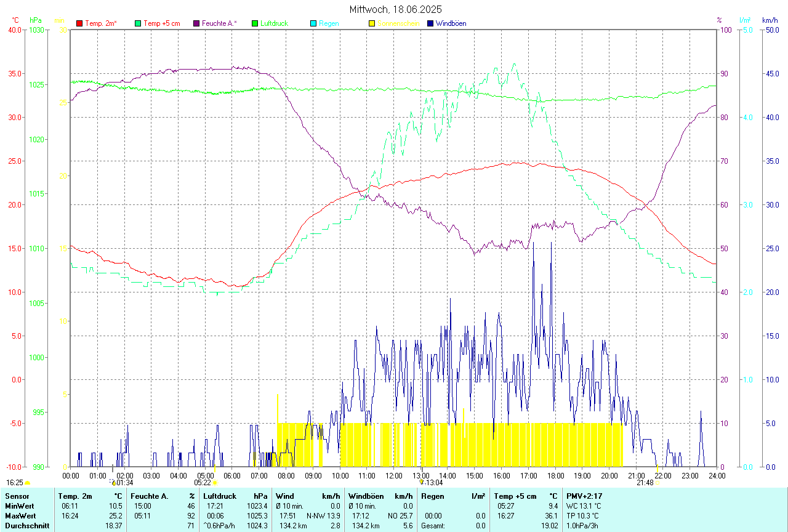This screenshot has width=788, height=532.
Task: Click the green Luftdruck legend square
Action: [255, 23]
